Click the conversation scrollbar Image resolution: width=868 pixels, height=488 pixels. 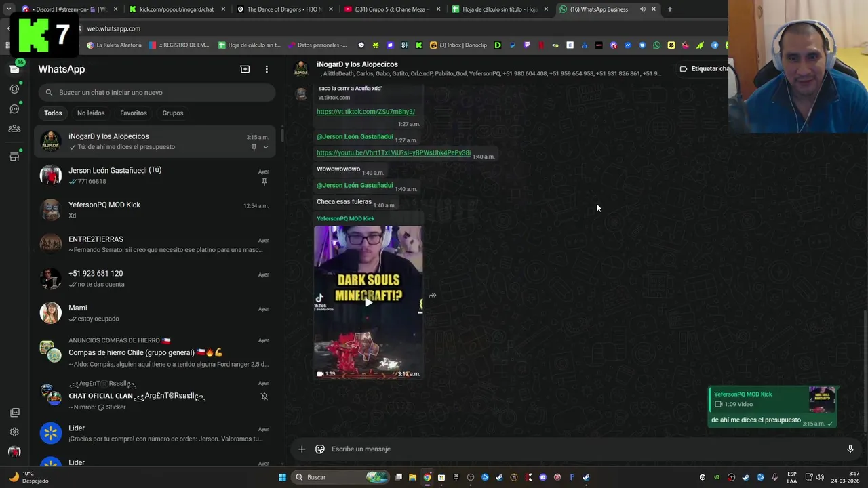click(865, 369)
